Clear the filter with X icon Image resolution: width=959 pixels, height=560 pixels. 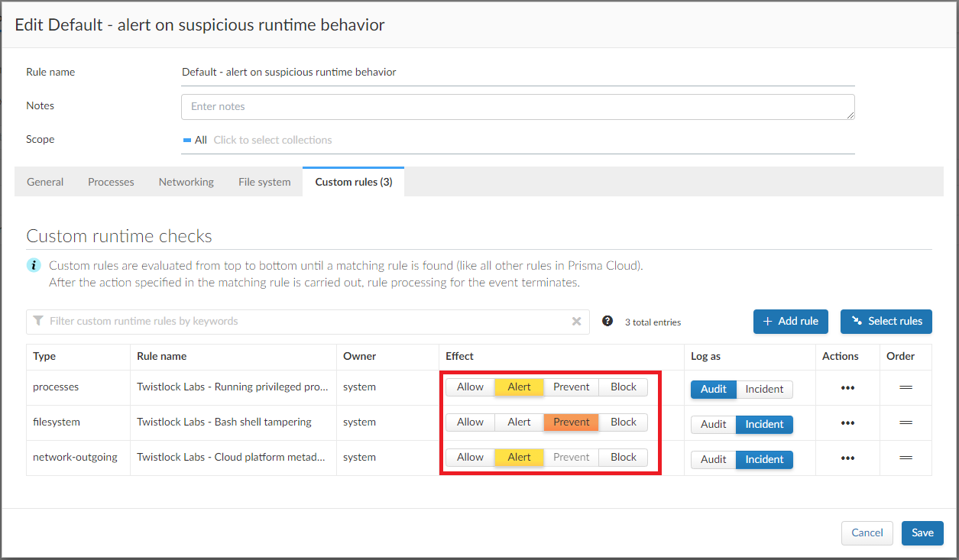tap(577, 322)
